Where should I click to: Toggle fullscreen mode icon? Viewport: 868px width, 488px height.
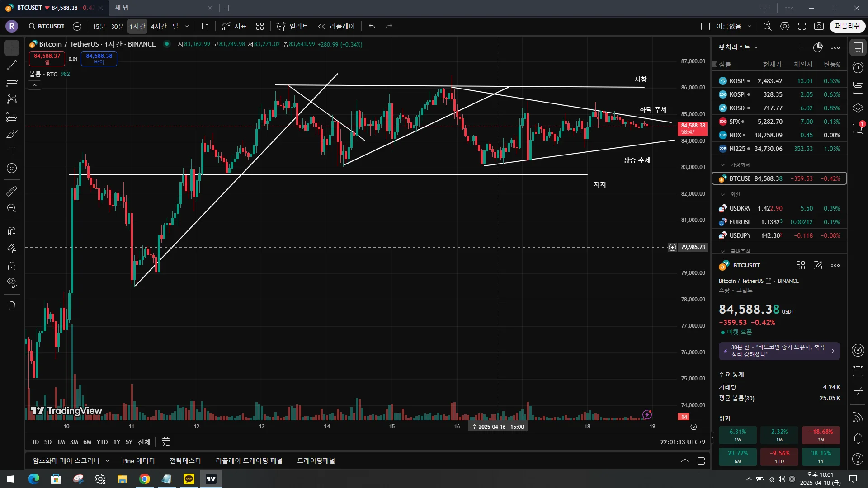tap(802, 26)
